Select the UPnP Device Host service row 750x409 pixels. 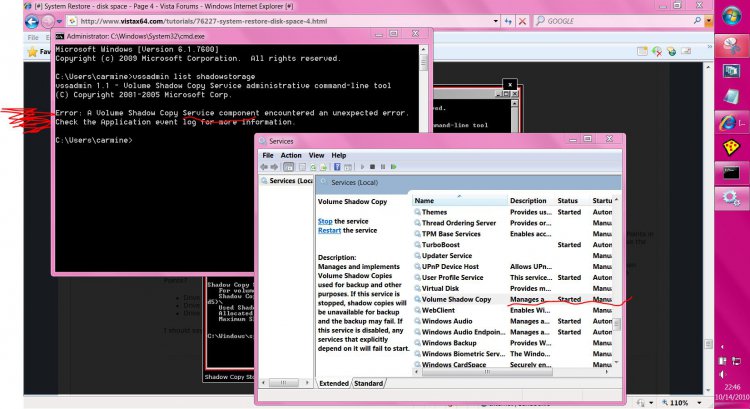point(512,266)
